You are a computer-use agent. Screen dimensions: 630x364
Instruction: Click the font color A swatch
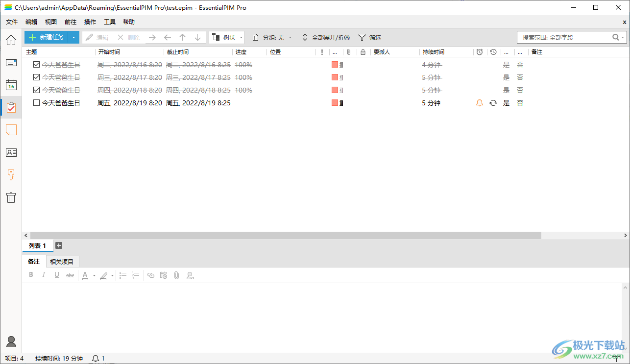85,276
